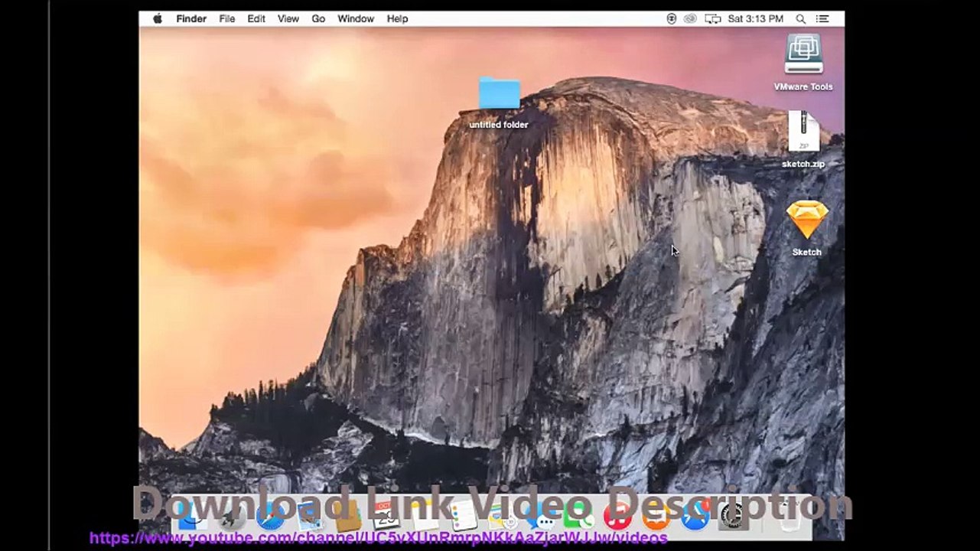Open the View menu
This screenshot has width=980, height=551.
coord(288,18)
